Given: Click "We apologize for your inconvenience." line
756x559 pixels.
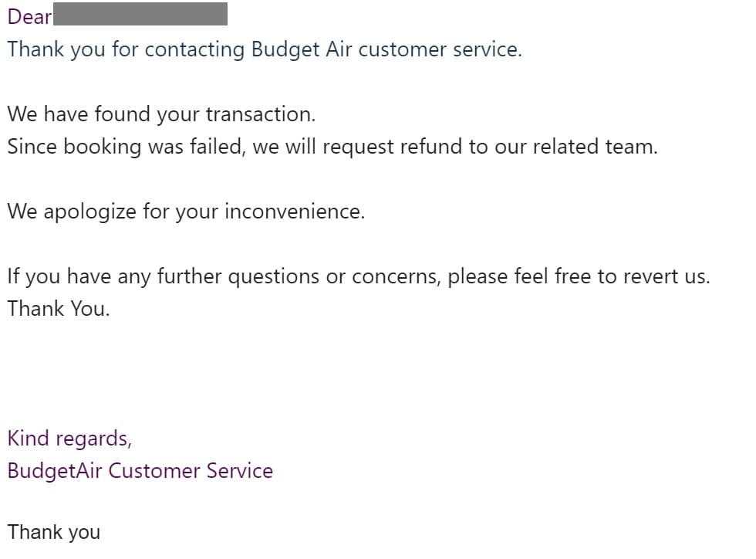Looking at the screenshot, I should 186,212.
